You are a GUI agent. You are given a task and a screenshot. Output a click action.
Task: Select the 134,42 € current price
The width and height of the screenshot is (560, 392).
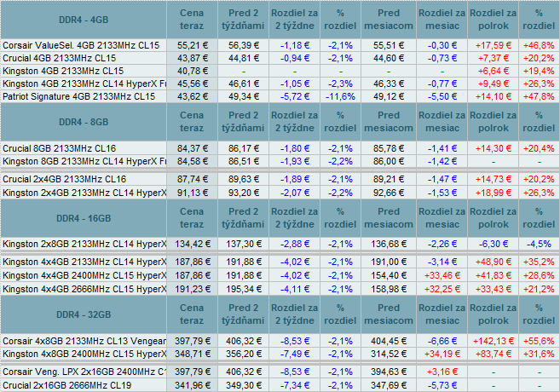(x=193, y=245)
